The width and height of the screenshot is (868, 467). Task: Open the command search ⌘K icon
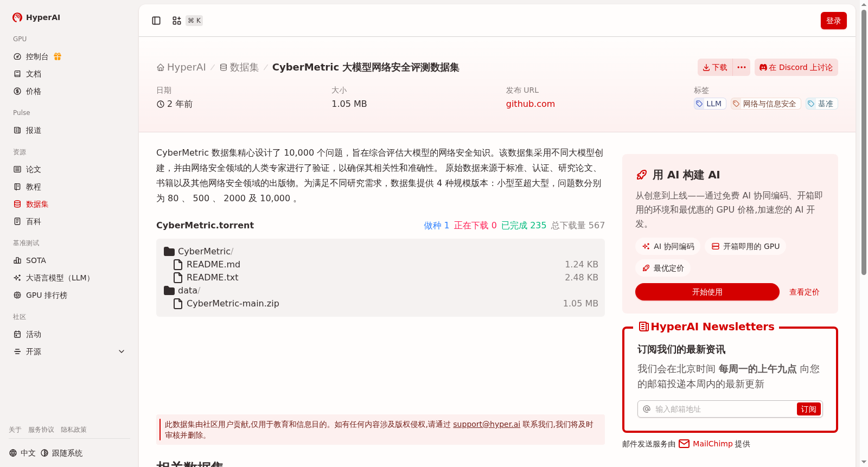pos(177,21)
